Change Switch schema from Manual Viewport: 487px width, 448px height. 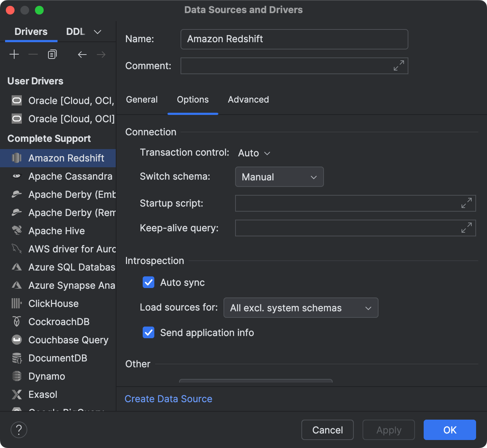[279, 177]
